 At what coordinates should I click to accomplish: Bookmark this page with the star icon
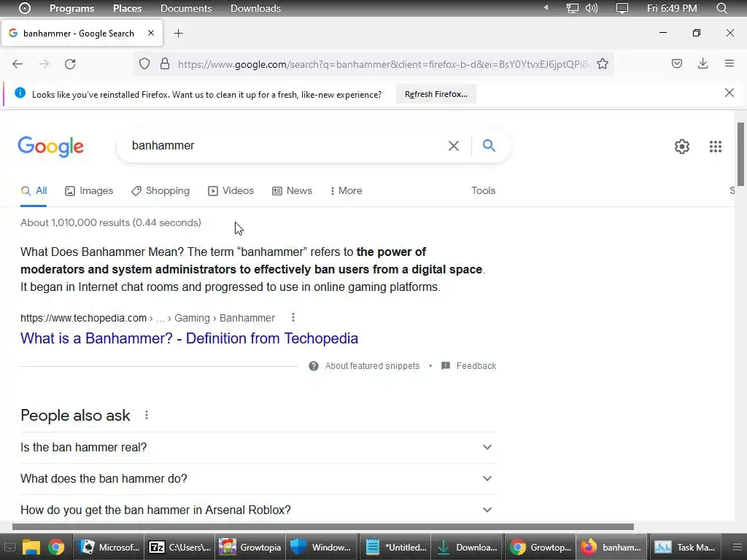[603, 64]
